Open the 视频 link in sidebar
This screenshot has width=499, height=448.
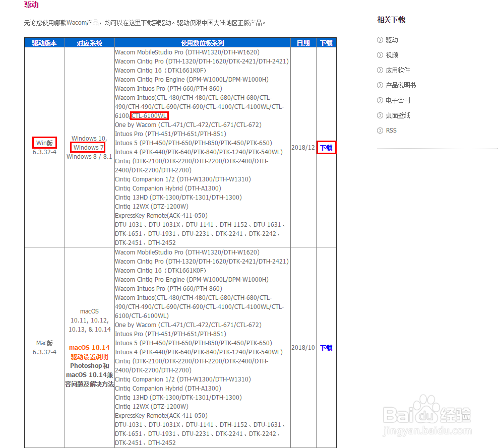[392, 55]
